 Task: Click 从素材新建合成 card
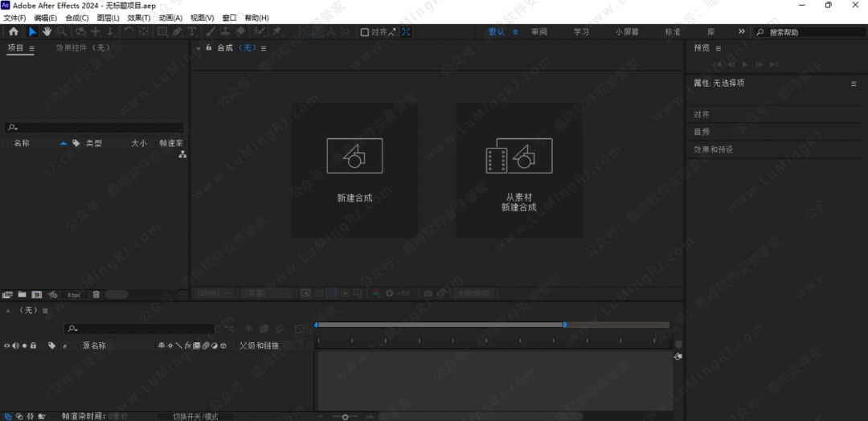pyautogui.click(x=519, y=170)
